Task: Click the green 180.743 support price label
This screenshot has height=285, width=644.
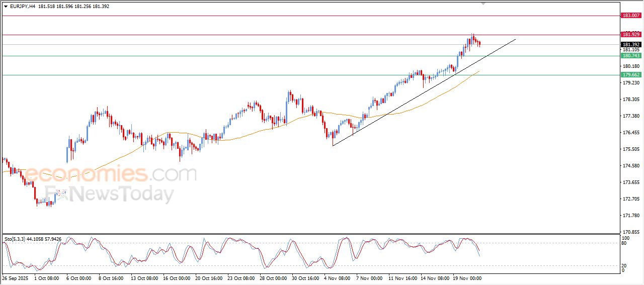Action: point(631,56)
